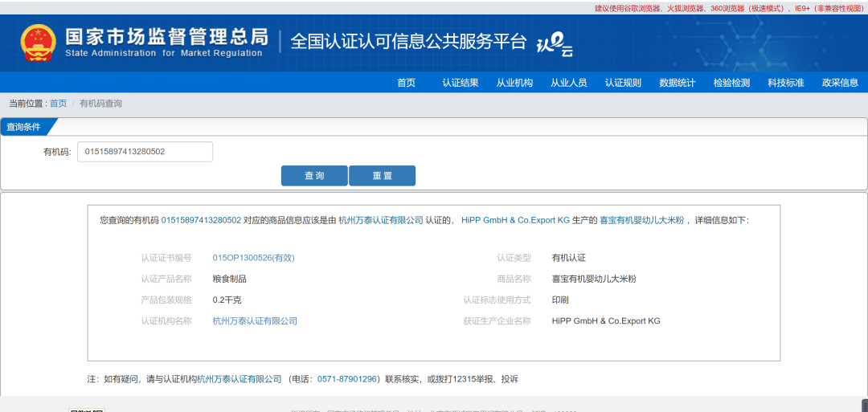Open 数据统计 navigation item
The image size is (868, 412).
pos(677,83)
